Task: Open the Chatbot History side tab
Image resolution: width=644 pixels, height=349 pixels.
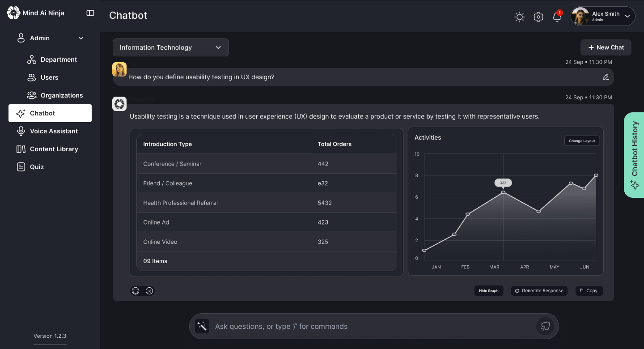Action: pyautogui.click(x=634, y=155)
